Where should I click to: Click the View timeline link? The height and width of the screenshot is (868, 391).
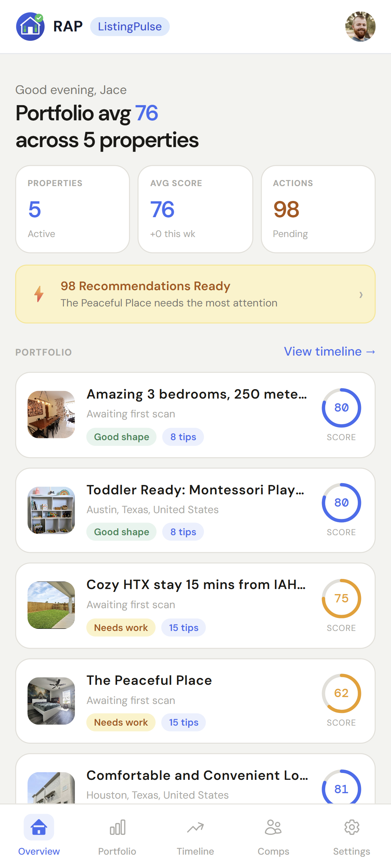[329, 351]
